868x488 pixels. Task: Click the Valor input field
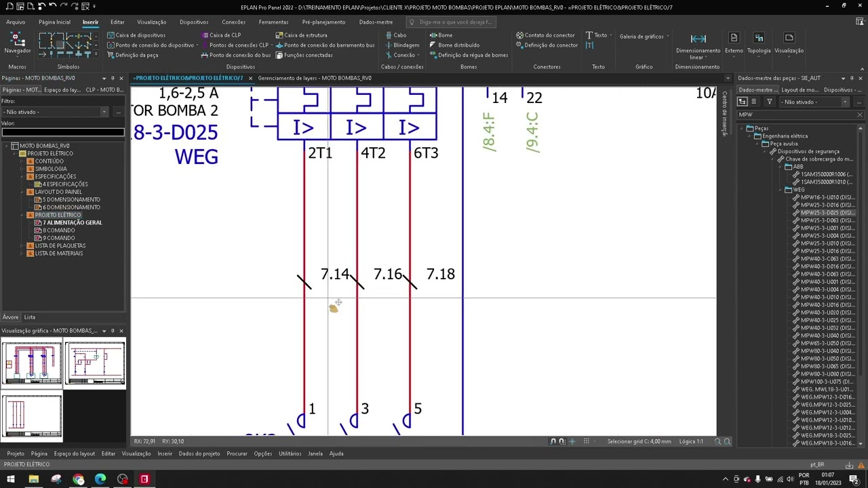(62, 132)
